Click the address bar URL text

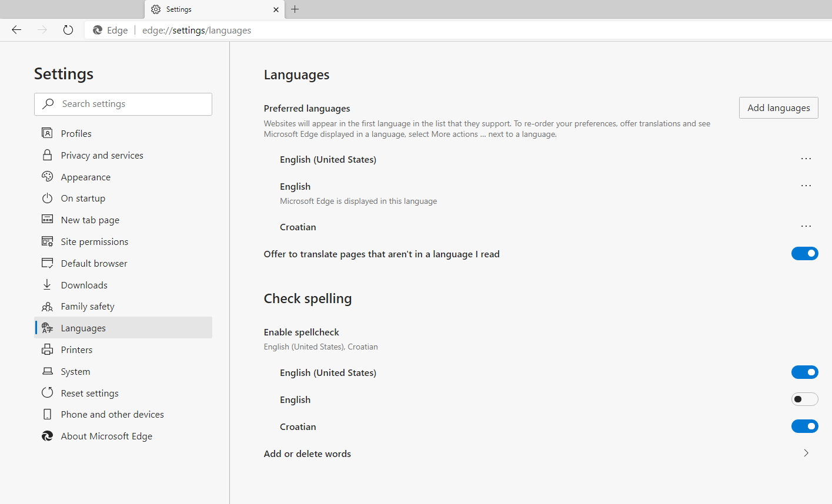click(196, 31)
